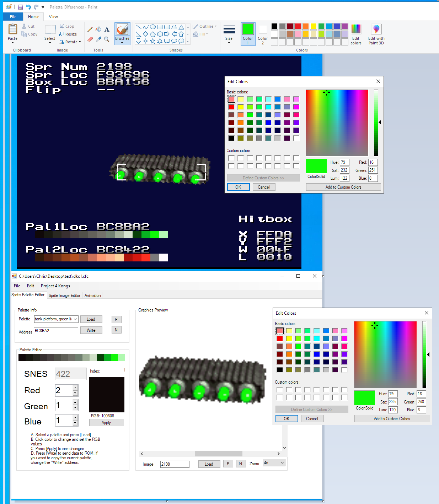This screenshot has width=439, height=504.
Task: Pick the Eraser tool
Action: [x=90, y=39]
